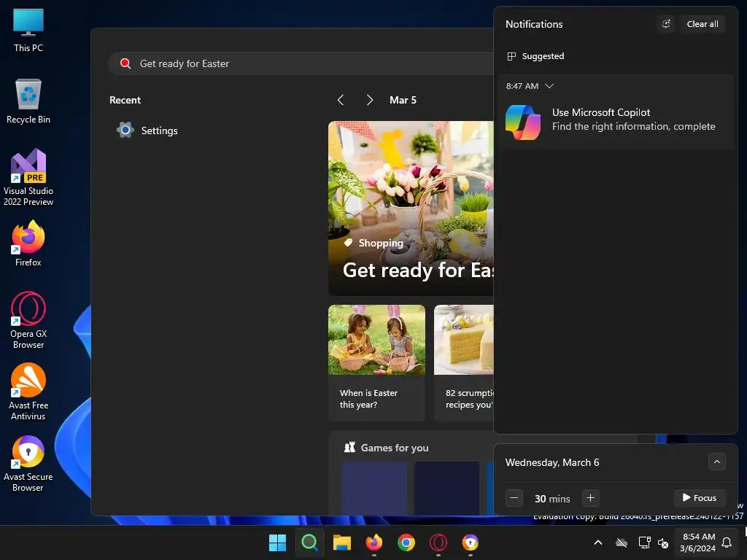The height and width of the screenshot is (560, 747).
Task: Select Avast Secure Browser desktop shortcut
Action: point(28,463)
